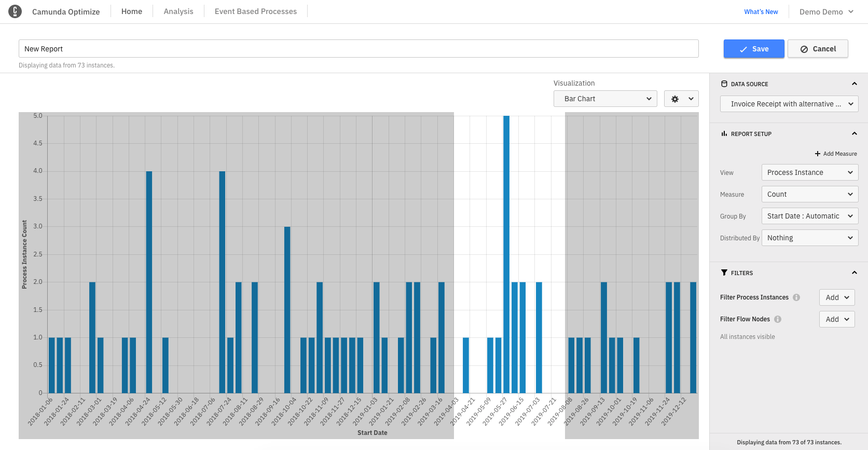This screenshot has width=868, height=450.
Task: Open Event Based Processes tab
Action: (x=256, y=11)
